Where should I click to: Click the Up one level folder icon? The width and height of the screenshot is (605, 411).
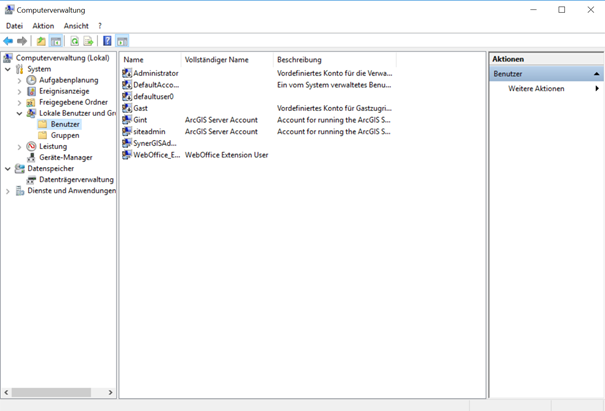41,41
